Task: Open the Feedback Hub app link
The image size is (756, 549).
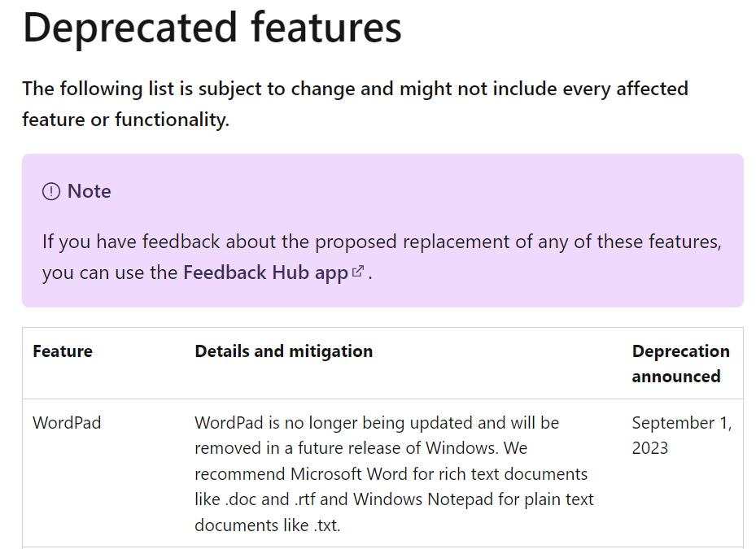Action: pyautogui.click(x=265, y=272)
